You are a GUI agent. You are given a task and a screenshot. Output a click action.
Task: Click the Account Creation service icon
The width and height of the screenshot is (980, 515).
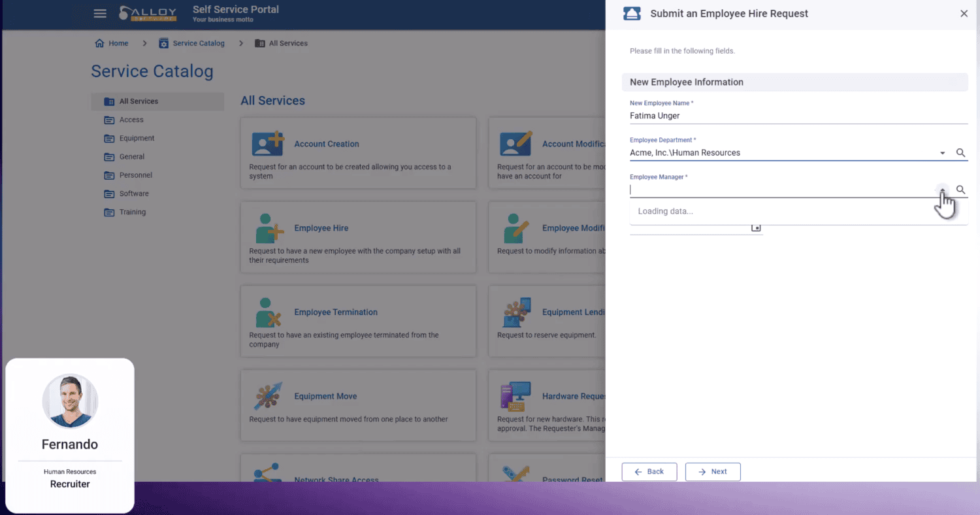[x=268, y=144]
